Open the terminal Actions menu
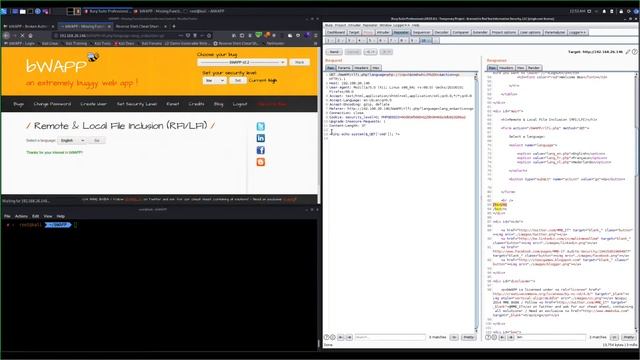640x360 pixels. click(21, 216)
